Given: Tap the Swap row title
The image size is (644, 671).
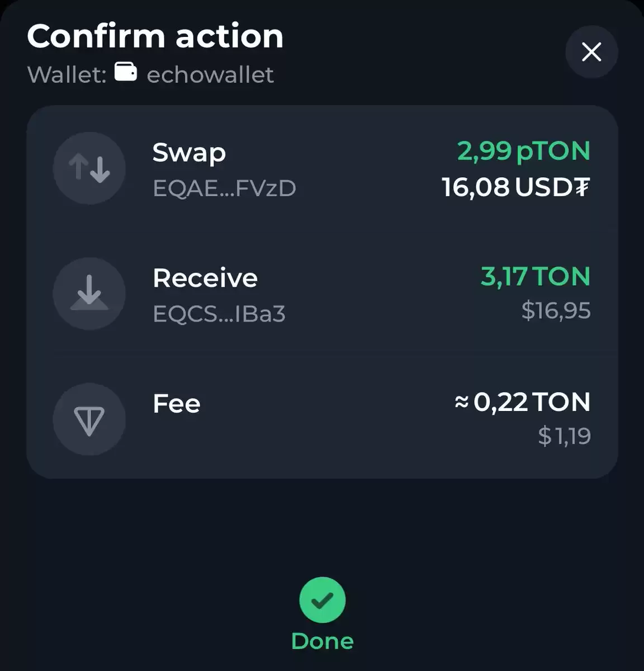Looking at the screenshot, I should click(189, 153).
